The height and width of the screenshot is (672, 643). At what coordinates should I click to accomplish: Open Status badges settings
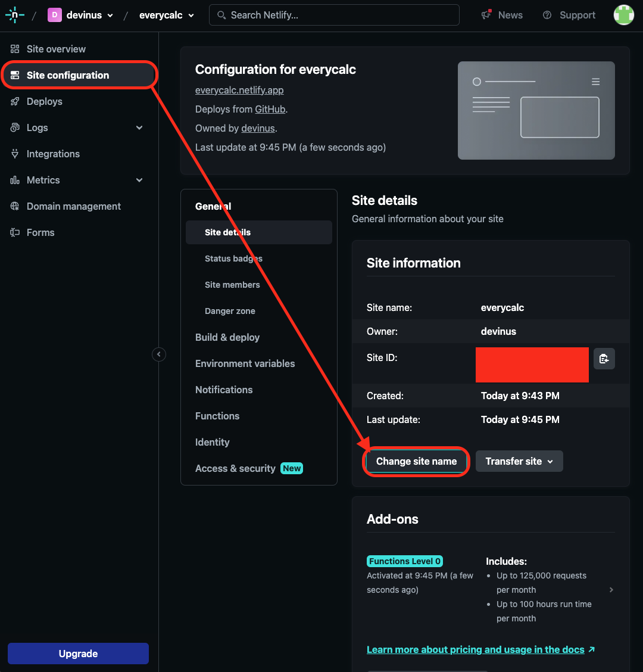[233, 259]
